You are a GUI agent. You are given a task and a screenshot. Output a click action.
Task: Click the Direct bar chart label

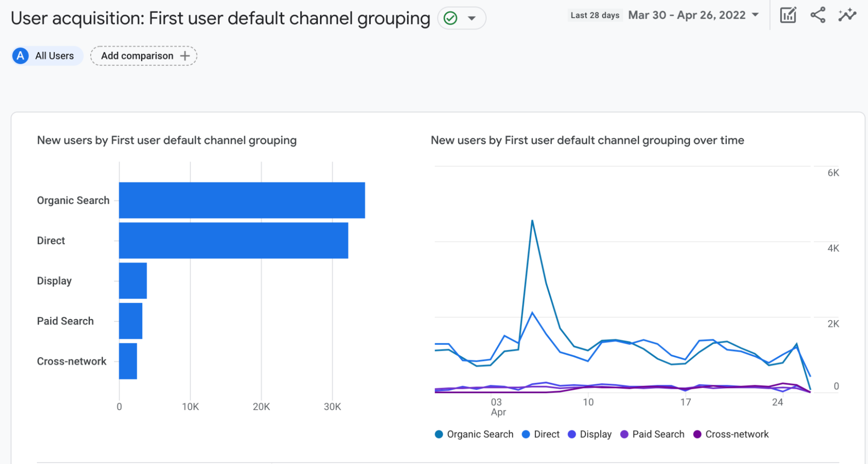[x=51, y=241]
